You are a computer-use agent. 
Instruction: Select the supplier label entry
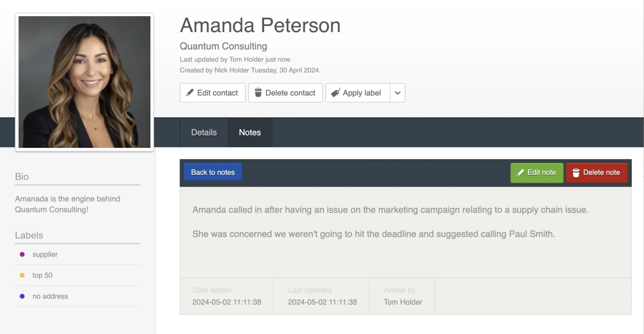pyautogui.click(x=45, y=254)
